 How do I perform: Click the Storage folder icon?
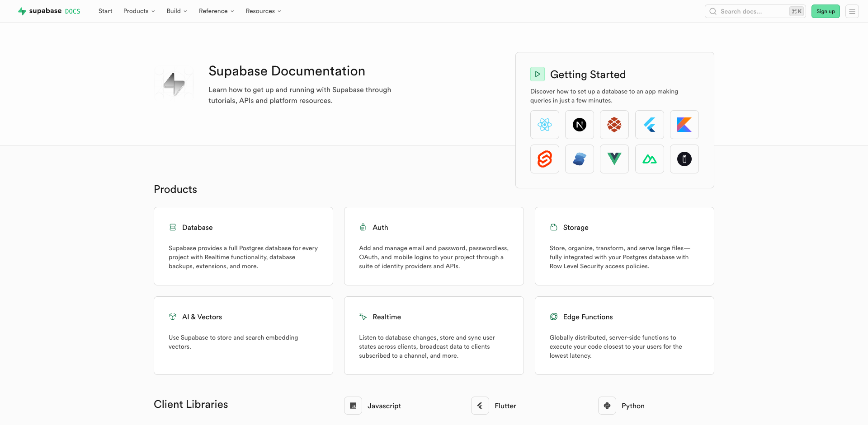553,227
